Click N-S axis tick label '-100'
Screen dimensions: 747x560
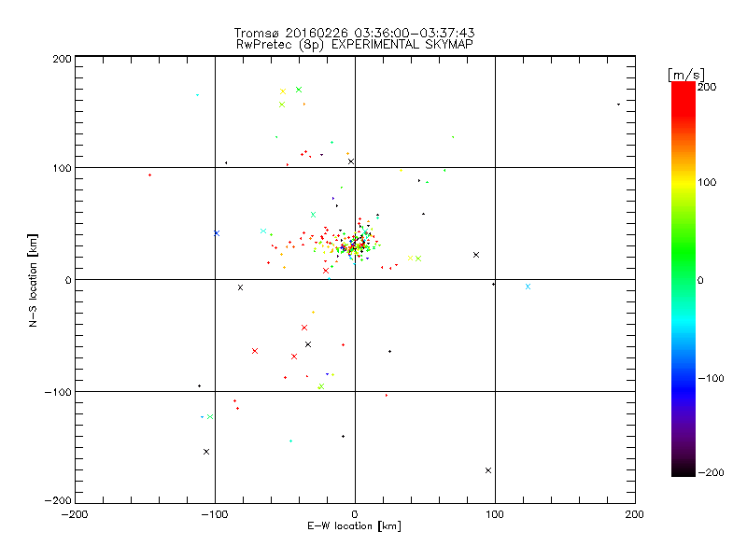58,392
